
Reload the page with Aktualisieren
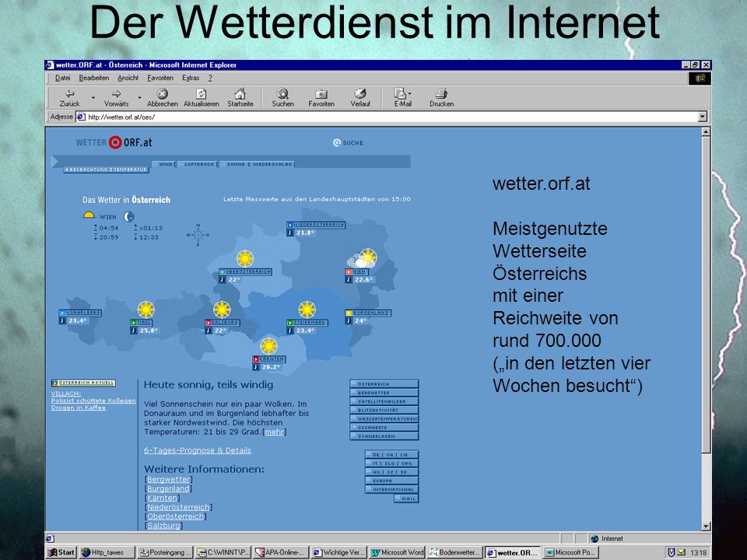point(202,98)
